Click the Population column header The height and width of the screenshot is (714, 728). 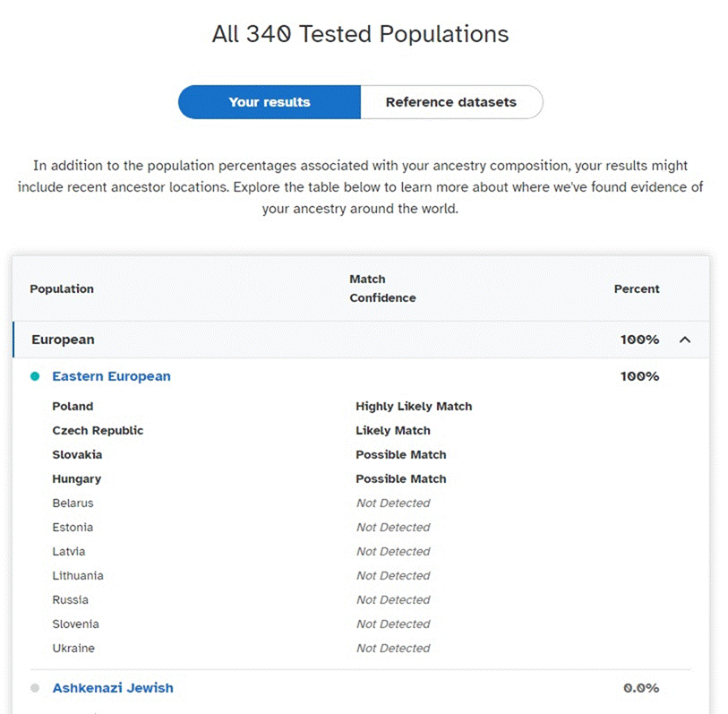[62, 289]
